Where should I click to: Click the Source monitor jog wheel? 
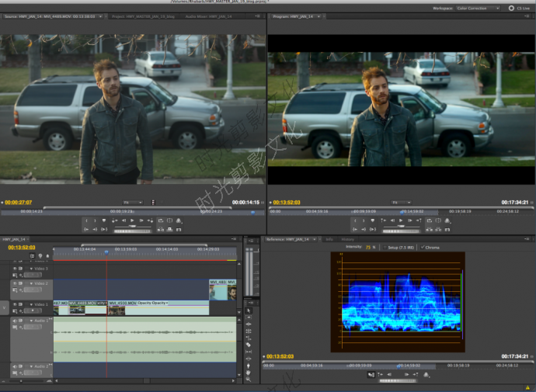coord(133,231)
